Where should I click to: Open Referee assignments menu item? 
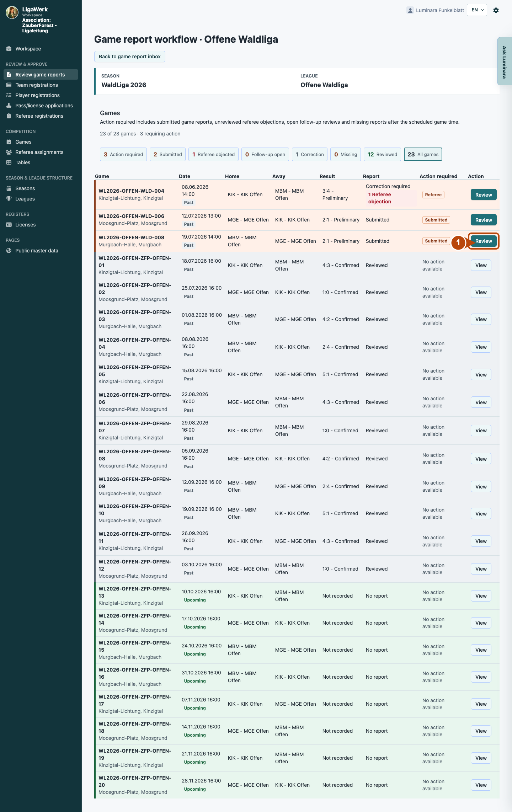coord(41,152)
